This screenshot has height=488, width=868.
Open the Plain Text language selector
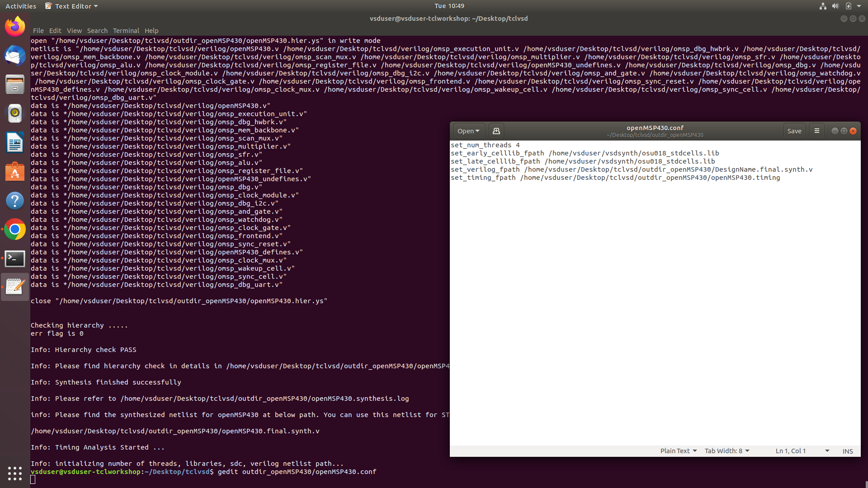[678, 451]
